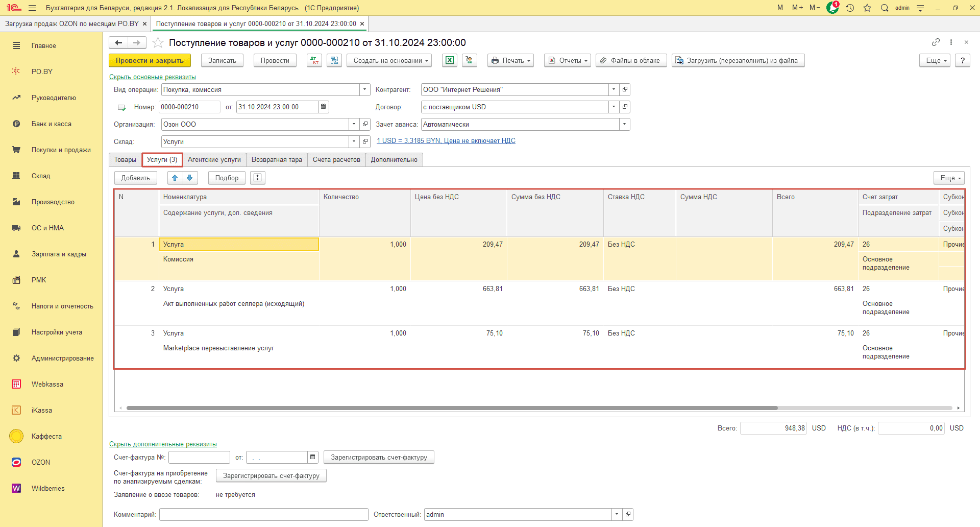Click Скрыть основные реквизиты link
980x527 pixels.
coord(153,77)
